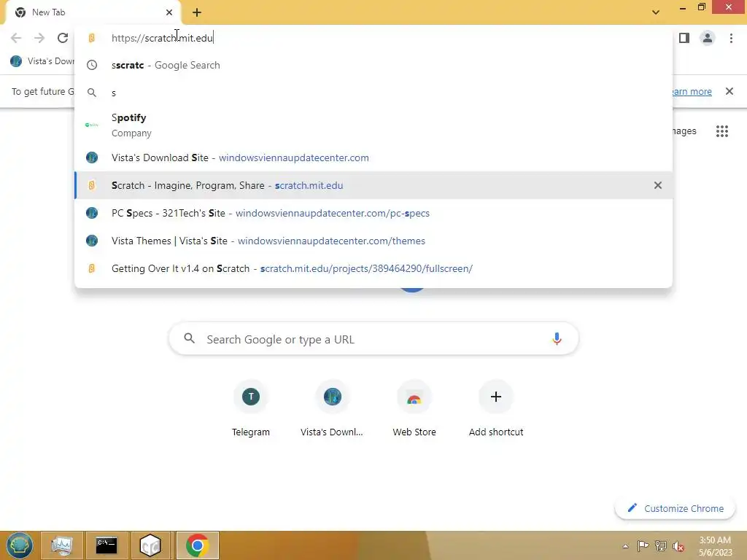The image size is (747, 560).
Task: Click the Learn more link
Action: (692, 91)
